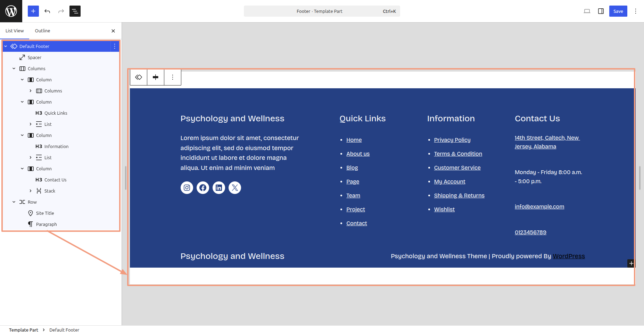Click the black plus appender in footer
The image size is (644, 334).
tap(631, 263)
